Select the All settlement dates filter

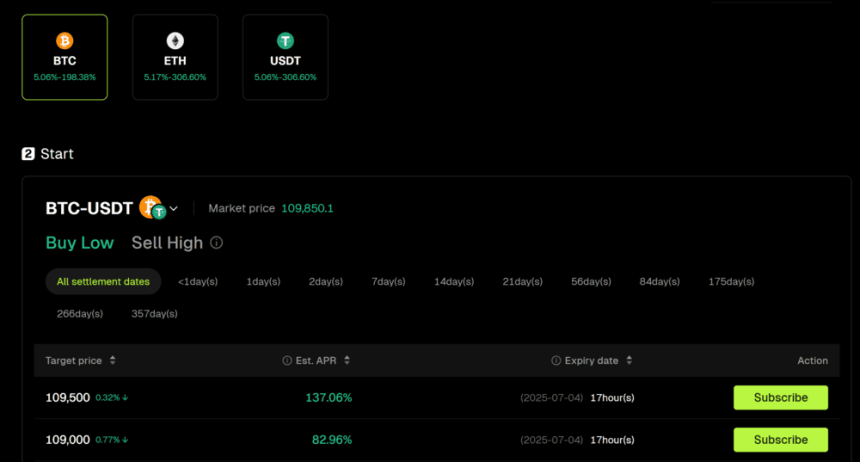point(103,282)
